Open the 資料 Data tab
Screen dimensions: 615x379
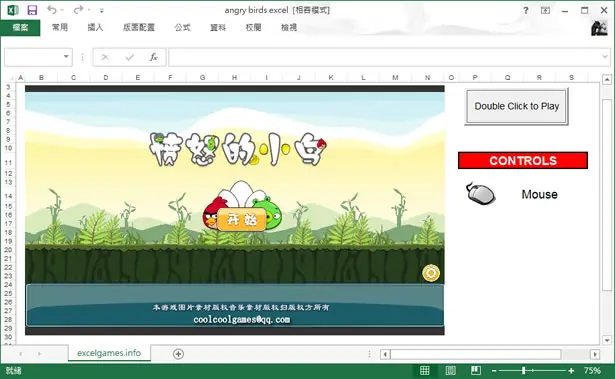[x=218, y=27]
